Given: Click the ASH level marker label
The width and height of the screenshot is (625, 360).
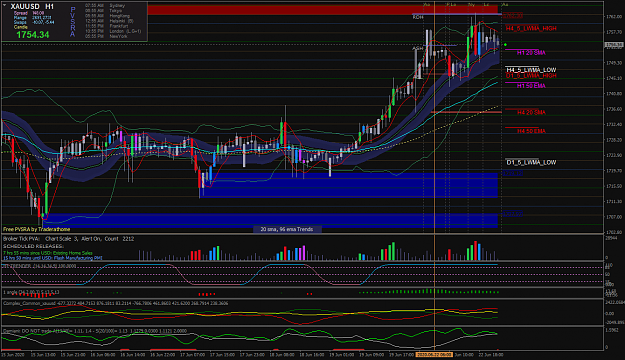Looking at the screenshot, I should [417, 48].
